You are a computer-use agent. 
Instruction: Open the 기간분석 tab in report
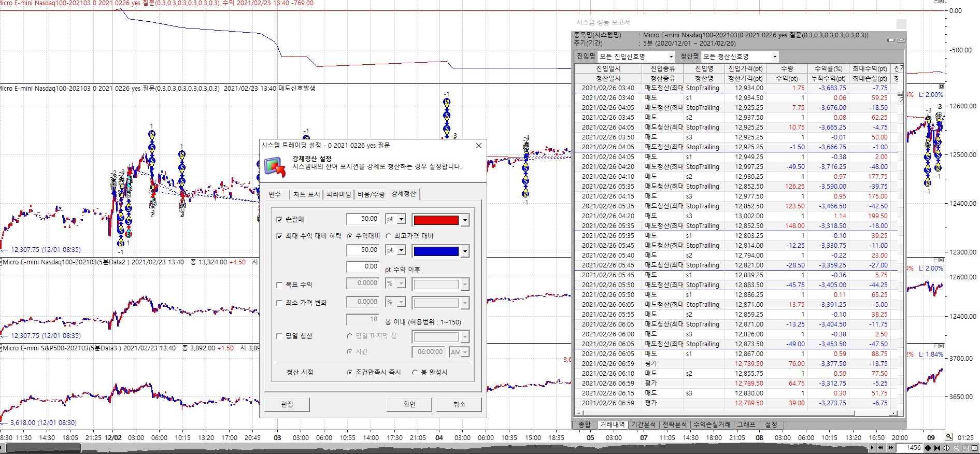pyautogui.click(x=643, y=424)
